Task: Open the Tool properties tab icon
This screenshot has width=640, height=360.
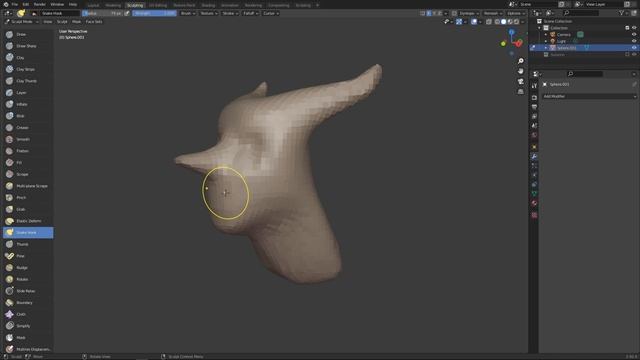Action: click(534, 86)
